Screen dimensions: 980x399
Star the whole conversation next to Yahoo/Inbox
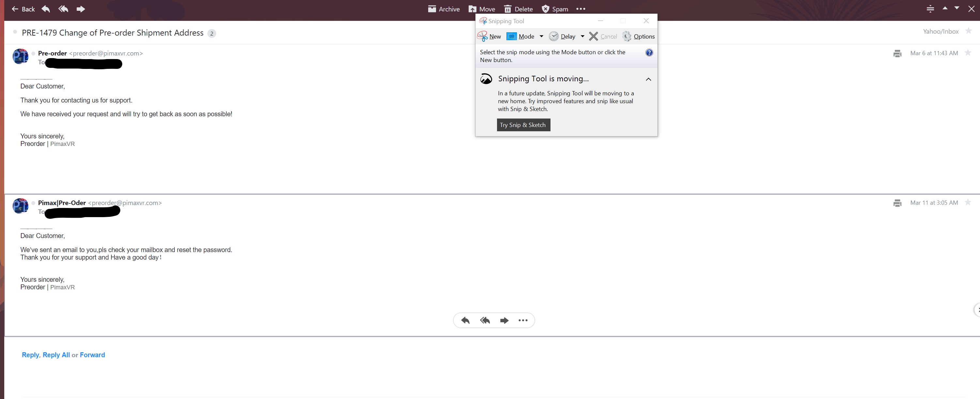[x=969, y=31]
